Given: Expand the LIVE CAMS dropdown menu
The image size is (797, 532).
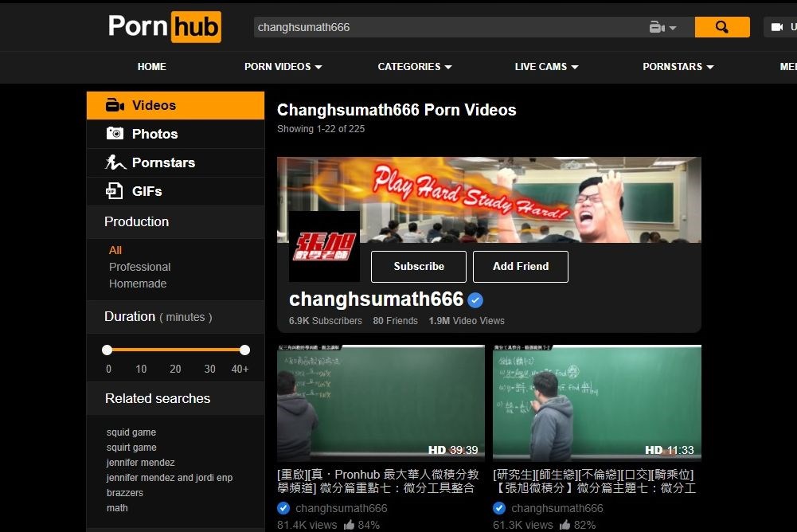Looking at the screenshot, I should 546,67.
